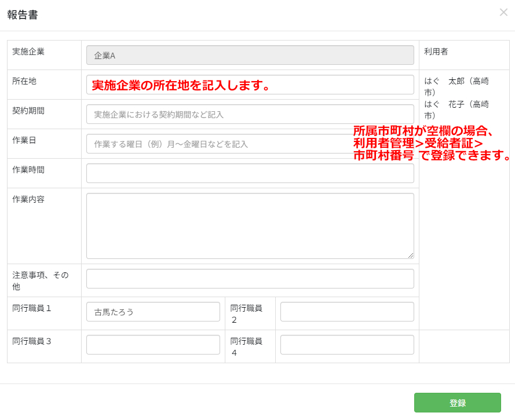Screen dimensions: 515x420
Task: Click the disabled 実施企業 field showing 企業A
Action: point(250,55)
